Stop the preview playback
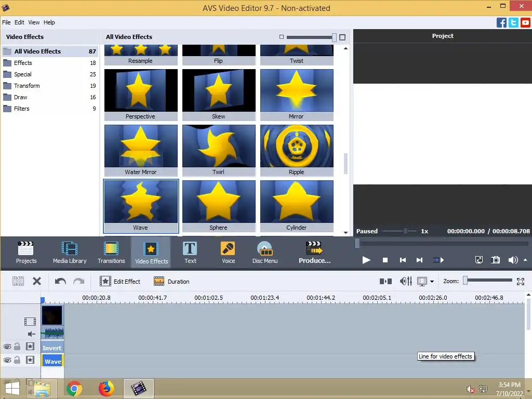Screen dimensions: 532x399 [385, 260]
